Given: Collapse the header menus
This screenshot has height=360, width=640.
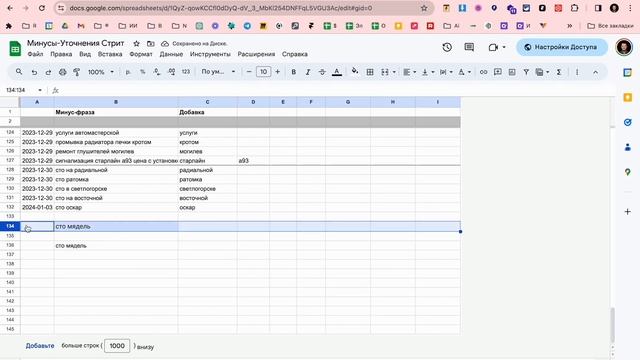Looking at the screenshot, I should [596, 72].
